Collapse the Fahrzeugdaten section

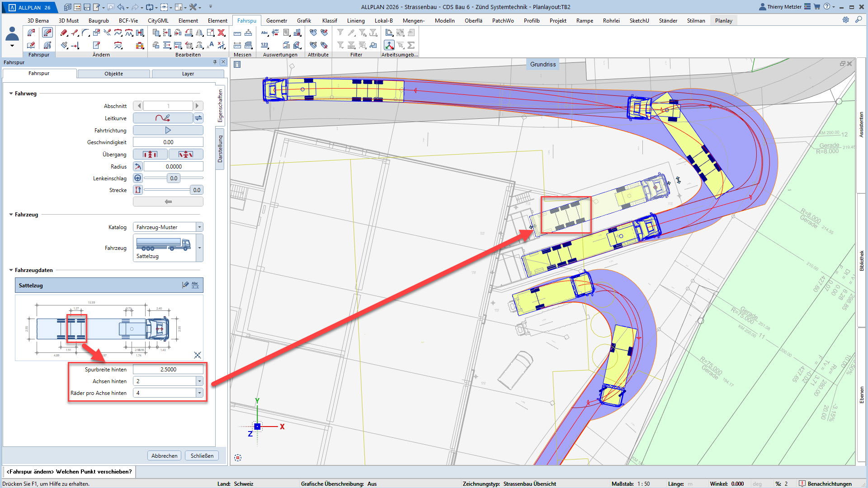(11, 270)
